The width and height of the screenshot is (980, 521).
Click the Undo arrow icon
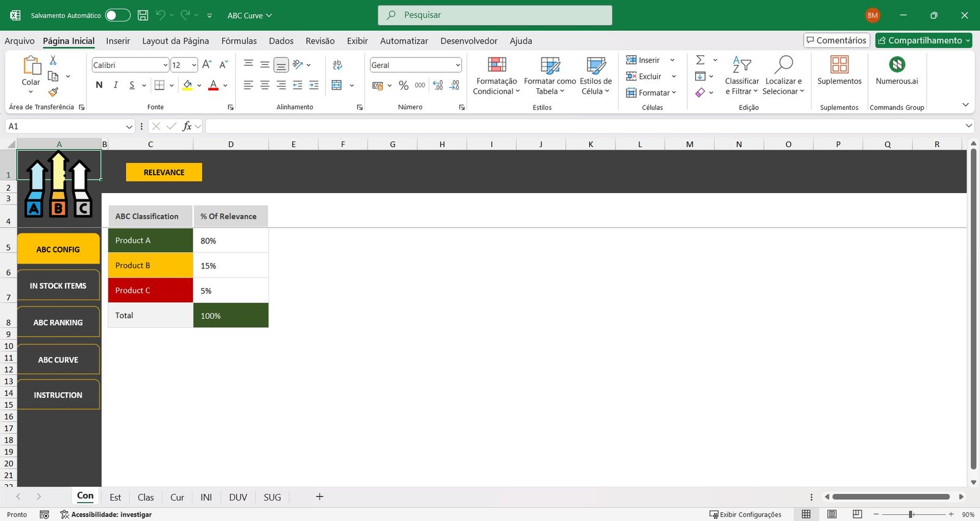(160, 15)
